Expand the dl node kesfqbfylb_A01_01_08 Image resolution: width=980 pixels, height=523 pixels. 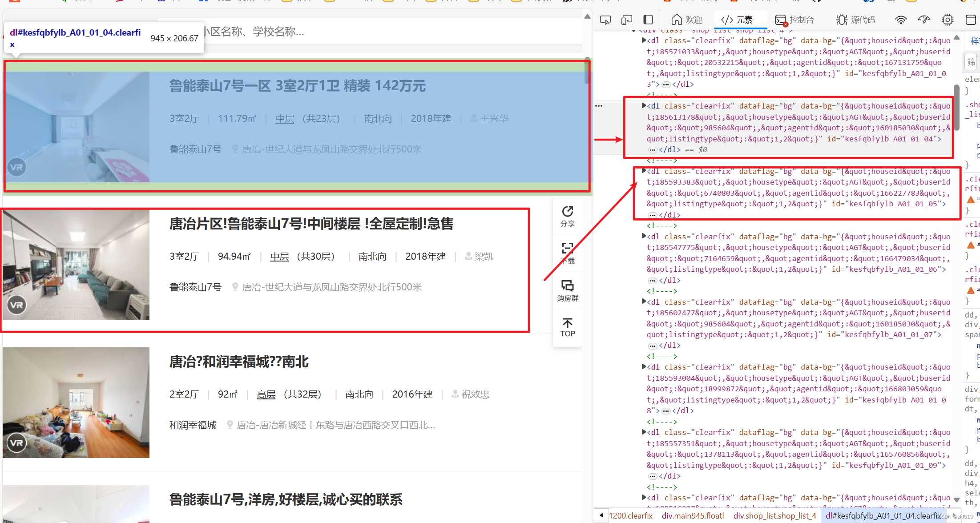(644, 367)
